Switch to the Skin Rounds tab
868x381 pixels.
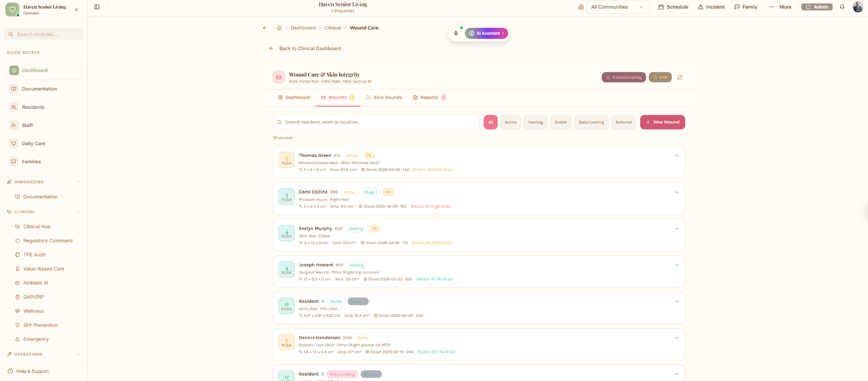pos(384,97)
